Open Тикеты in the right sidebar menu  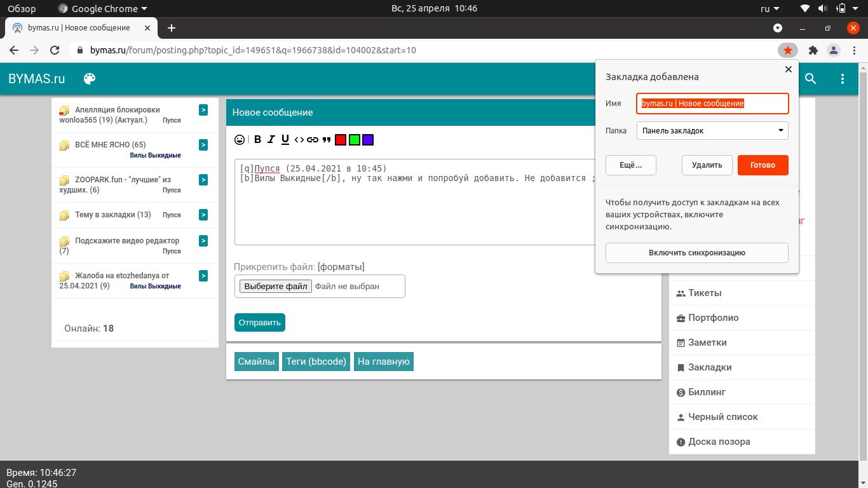click(704, 293)
